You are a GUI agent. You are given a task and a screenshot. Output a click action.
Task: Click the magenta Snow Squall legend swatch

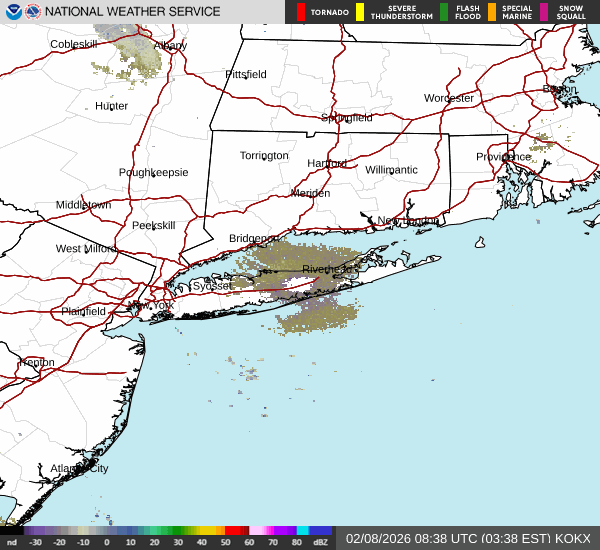pos(544,12)
